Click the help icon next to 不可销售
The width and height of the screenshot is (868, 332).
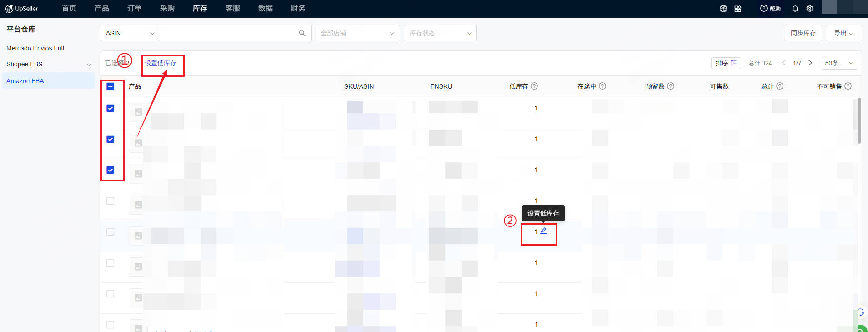click(848, 86)
